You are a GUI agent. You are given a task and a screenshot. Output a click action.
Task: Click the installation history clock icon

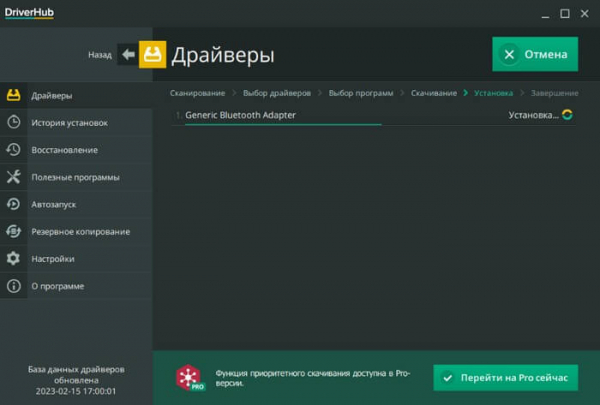coord(13,122)
